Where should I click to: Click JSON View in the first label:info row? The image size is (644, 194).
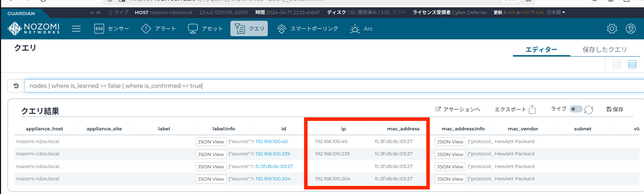point(211,142)
